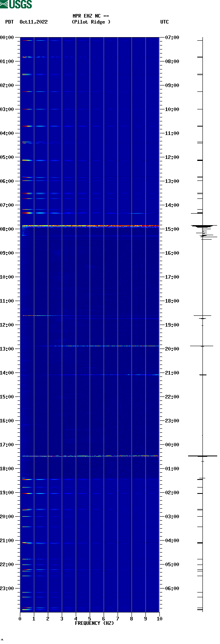Click frequency axis tick label 8

point(132,619)
